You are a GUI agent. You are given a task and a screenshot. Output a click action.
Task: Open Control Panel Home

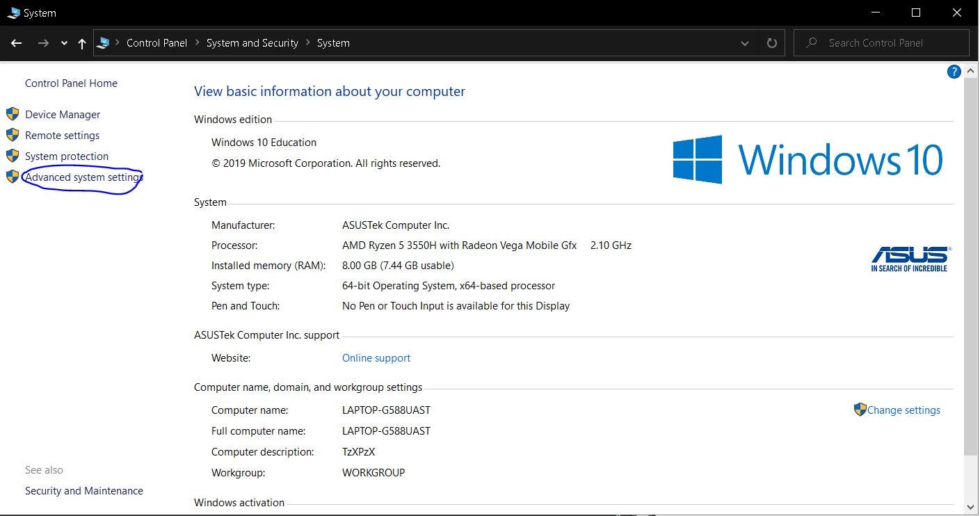71,83
